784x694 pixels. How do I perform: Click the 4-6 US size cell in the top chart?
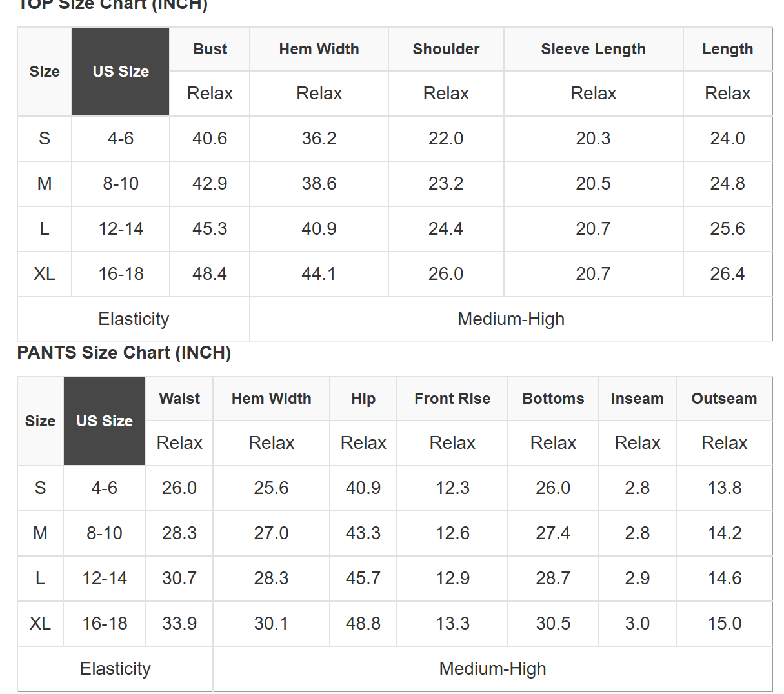121,139
